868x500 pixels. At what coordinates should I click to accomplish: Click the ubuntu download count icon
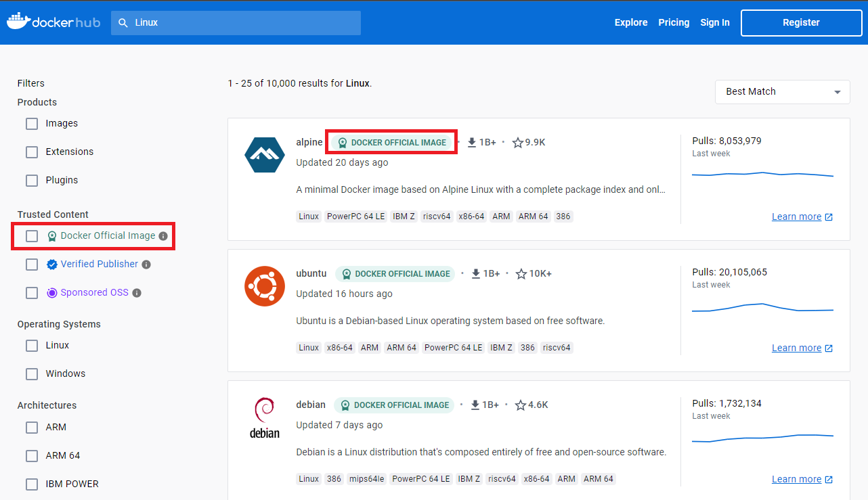[476, 273]
